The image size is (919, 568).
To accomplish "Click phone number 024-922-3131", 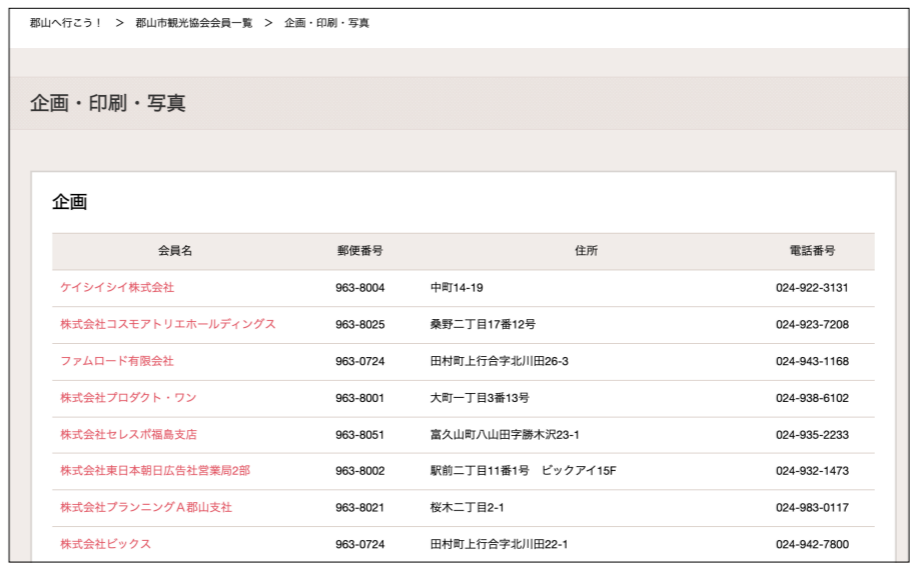I will [x=812, y=288].
